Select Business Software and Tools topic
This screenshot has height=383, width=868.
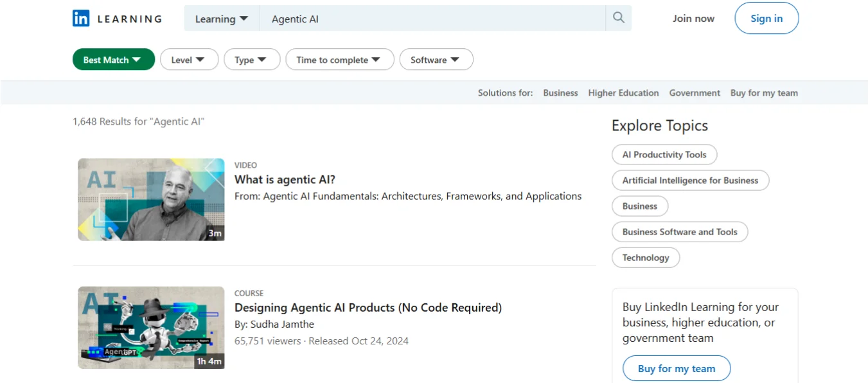click(680, 232)
